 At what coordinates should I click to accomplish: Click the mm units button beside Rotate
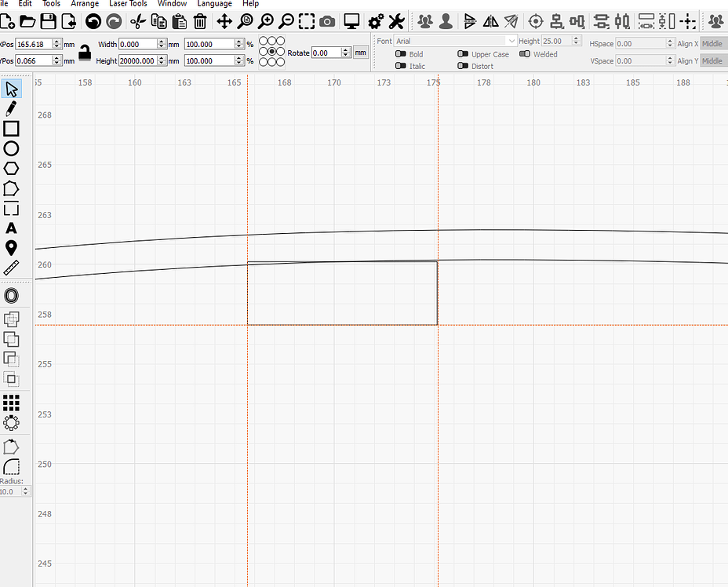click(360, 53)
